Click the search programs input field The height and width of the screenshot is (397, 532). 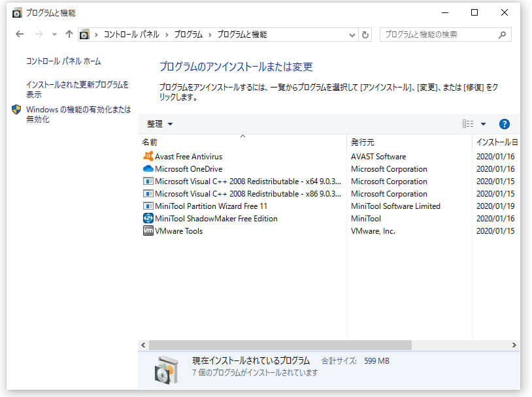(439, 35)
